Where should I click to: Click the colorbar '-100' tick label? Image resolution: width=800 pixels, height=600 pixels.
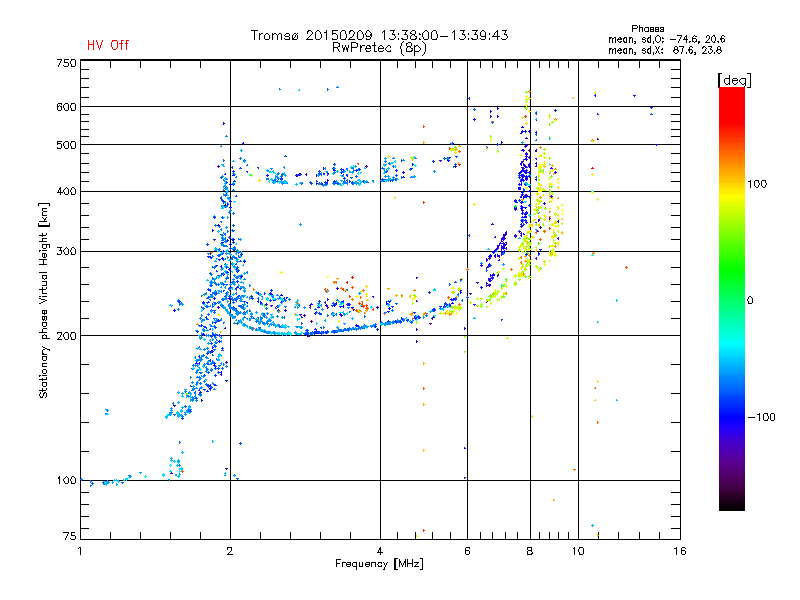tap(761, 417)
